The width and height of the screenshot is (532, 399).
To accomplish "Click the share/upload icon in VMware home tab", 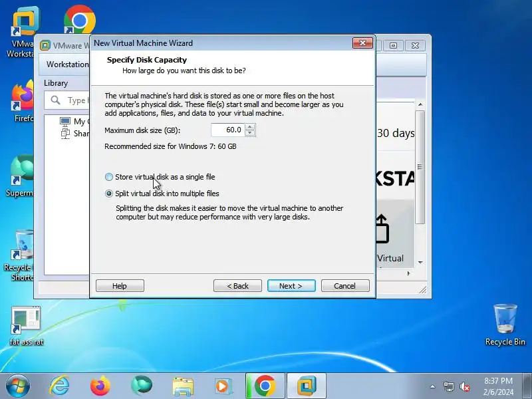I will 382,229.
